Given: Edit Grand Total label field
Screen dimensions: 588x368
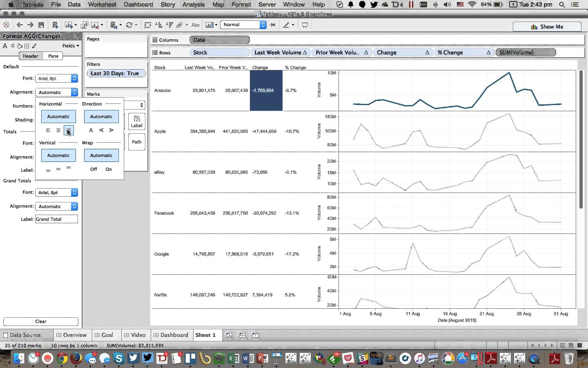Looking at the screenshot, I should (x=56, y=219).
